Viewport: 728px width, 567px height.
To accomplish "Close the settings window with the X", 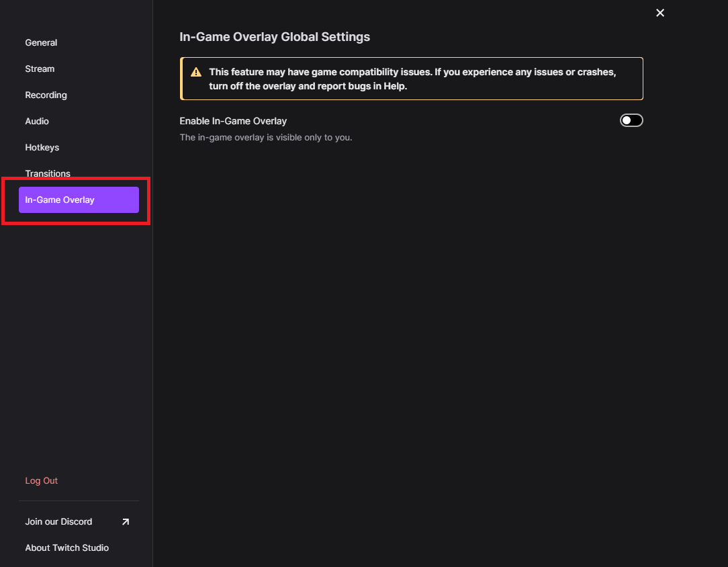I will pyautogui.click(x=659, y=13).
